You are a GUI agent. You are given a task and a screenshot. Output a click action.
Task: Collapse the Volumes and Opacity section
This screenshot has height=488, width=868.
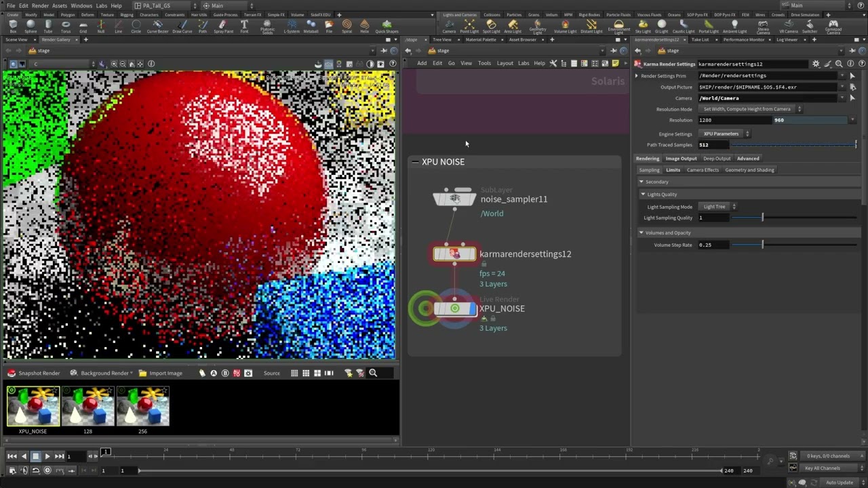click(x=642, y=233)
